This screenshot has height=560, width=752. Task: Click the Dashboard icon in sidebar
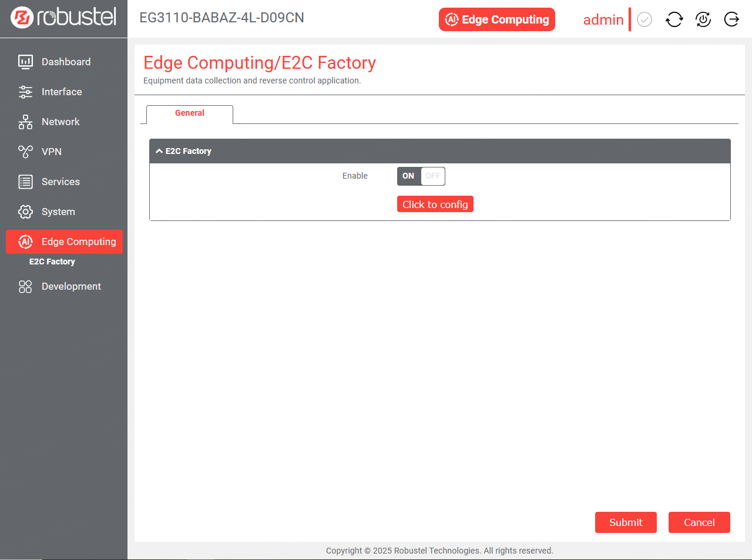coord(25,62)
